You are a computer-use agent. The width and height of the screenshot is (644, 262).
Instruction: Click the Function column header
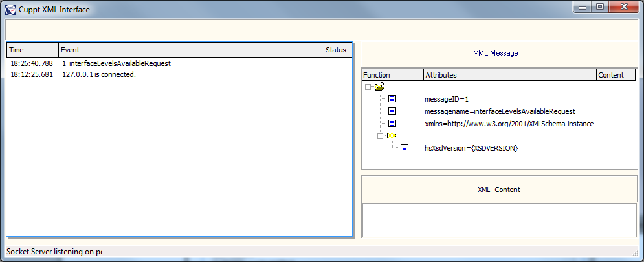pos(392,75)
